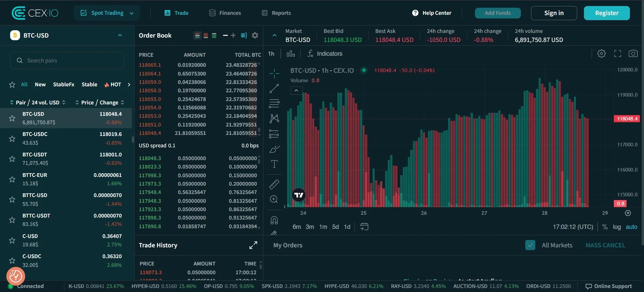Favorite the BTC-USD pair star

coord(12,118)
